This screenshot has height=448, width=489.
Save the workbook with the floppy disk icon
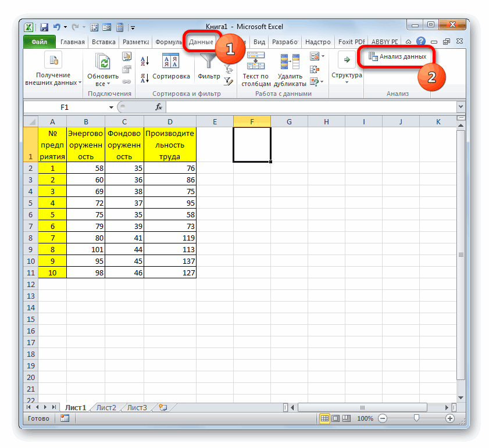pyautogui.click(x=44, y=27)
